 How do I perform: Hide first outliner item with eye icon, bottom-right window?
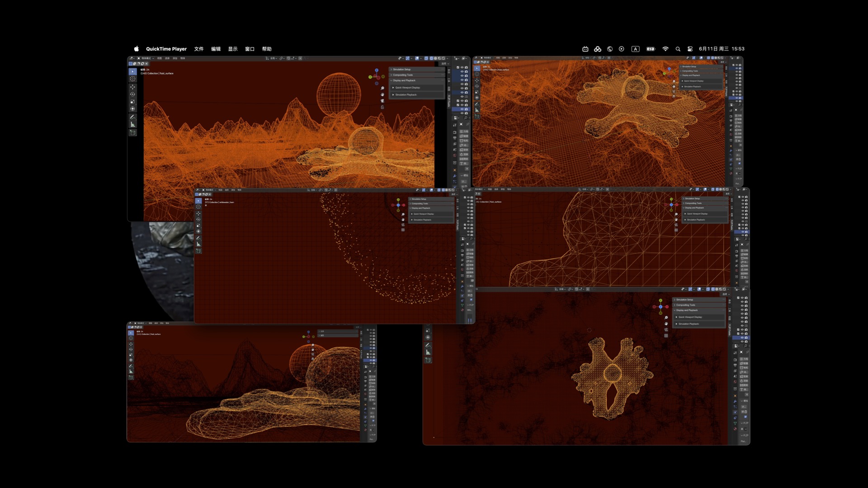[x=742, y=298]
